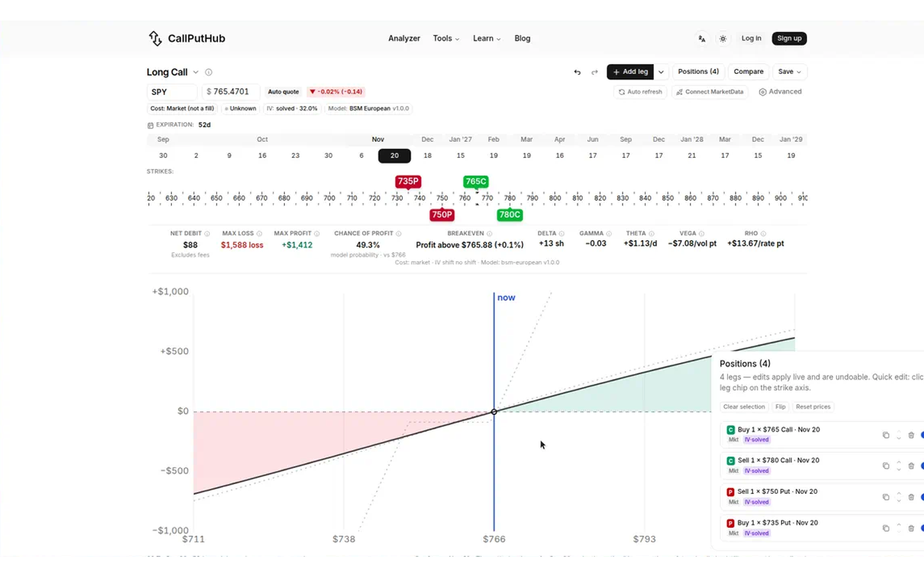The image size is (924, 578).
Task: Open the Positions (4) panel button
Action: 698,72
